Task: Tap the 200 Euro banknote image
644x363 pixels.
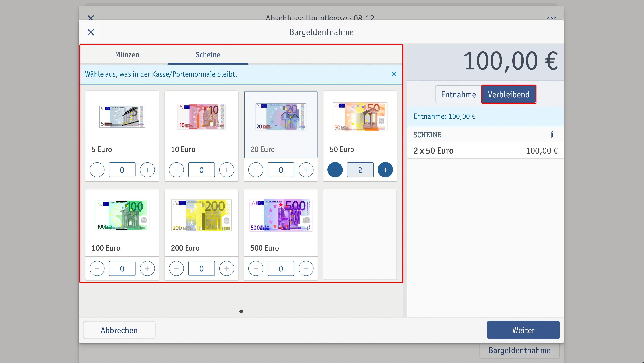Action: pyautogui.click(x=201, y=215)
